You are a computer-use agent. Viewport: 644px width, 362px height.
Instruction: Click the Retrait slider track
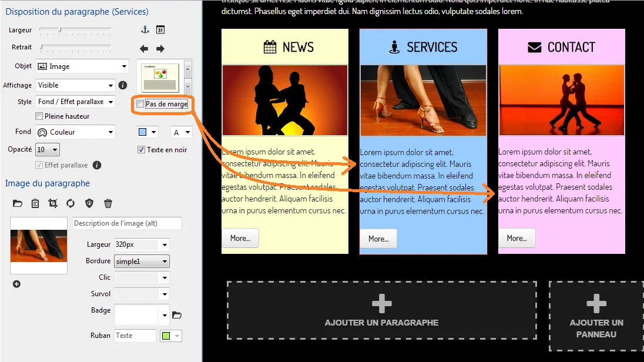click(75, 47)
